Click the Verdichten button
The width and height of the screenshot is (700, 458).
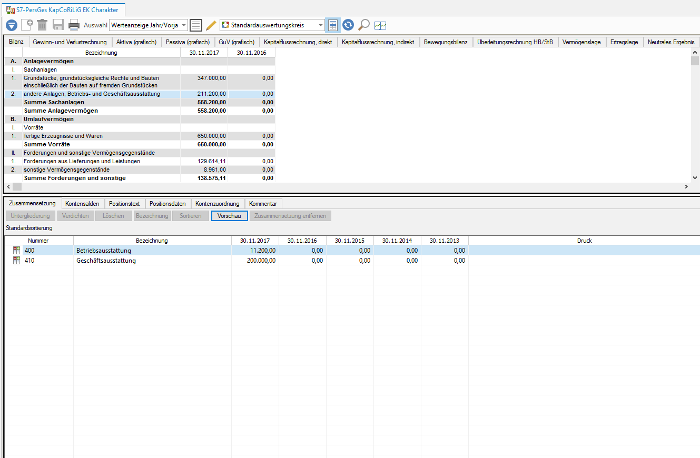(75, 216)
